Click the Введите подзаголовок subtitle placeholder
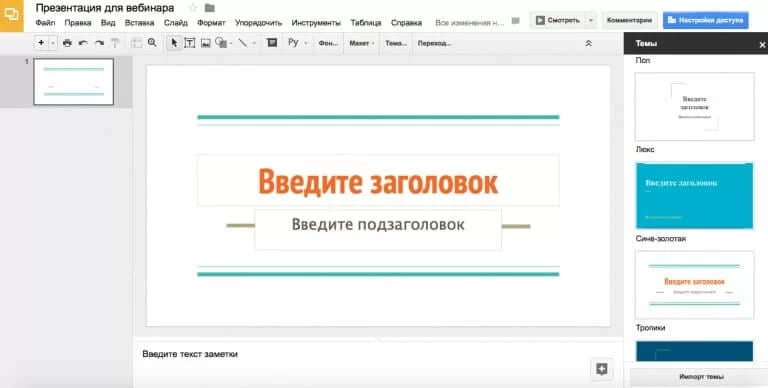Screen dimensions: 768x388 point(378,230)
